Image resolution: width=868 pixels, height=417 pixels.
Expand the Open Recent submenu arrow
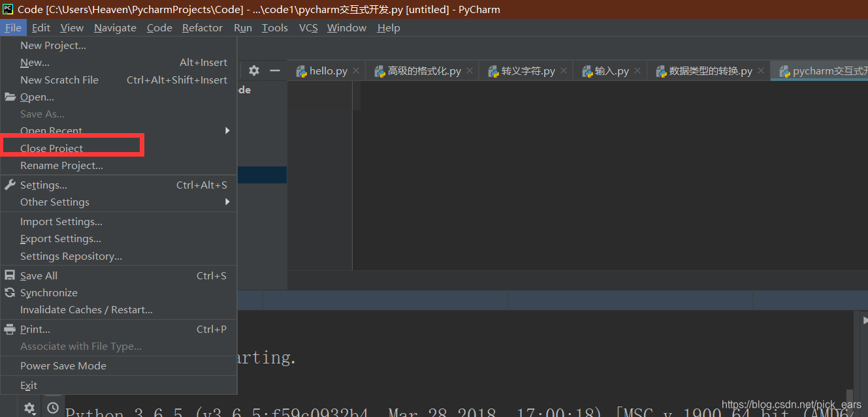point(227,131)
